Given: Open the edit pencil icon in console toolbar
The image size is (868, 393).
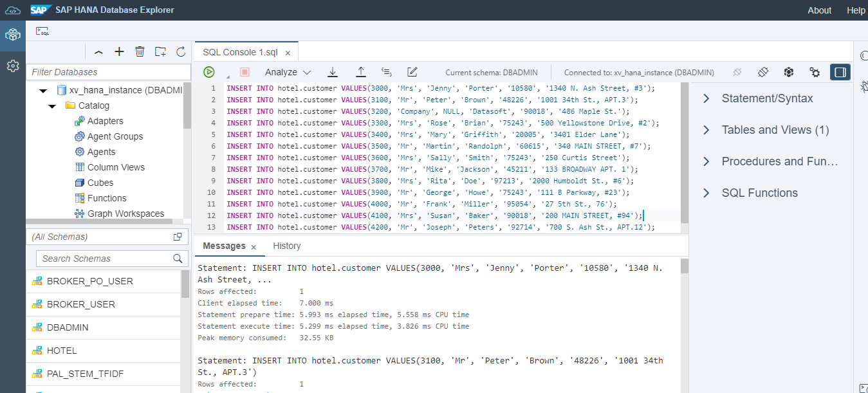Looking at the screenshot, I should [x=412, y=72].
